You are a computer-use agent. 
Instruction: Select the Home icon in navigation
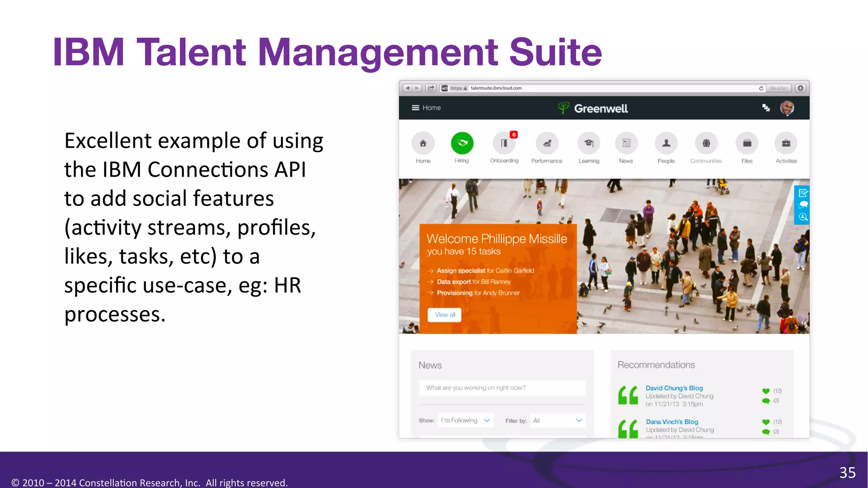423,143
